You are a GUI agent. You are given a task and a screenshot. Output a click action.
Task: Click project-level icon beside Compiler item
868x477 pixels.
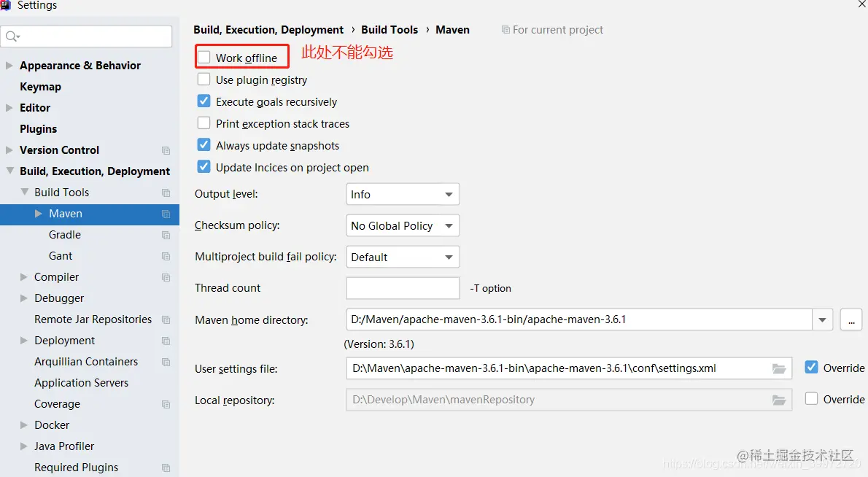166,277
